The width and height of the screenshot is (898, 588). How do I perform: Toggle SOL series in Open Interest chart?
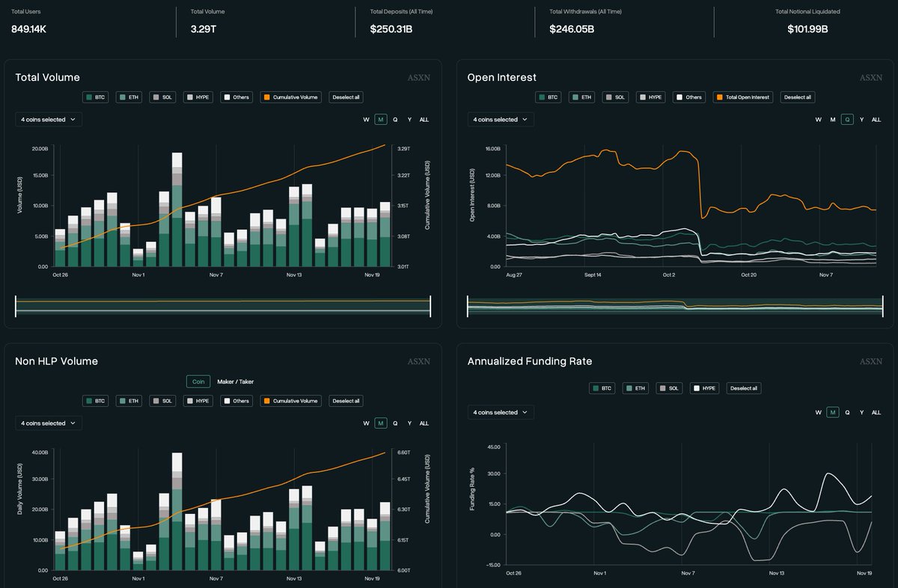(616, 97)
